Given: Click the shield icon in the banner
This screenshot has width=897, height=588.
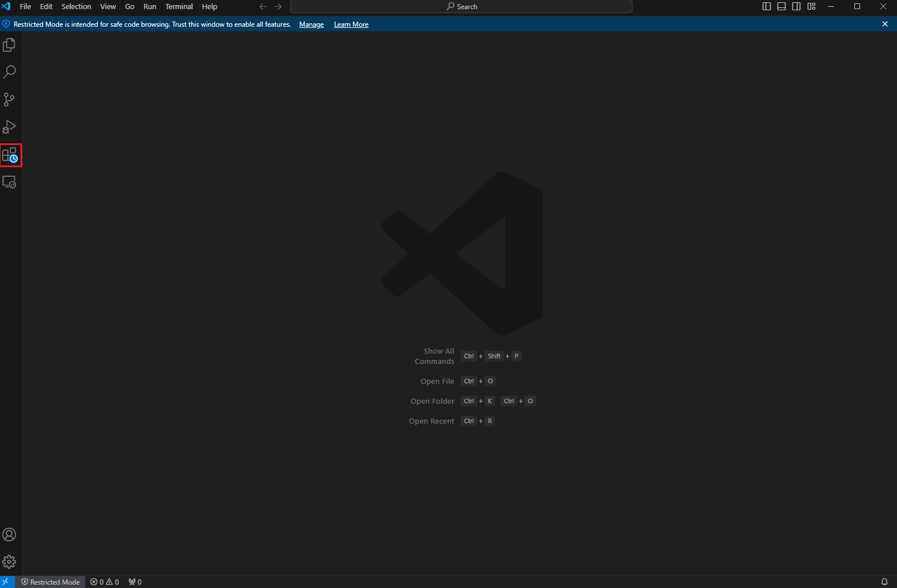Looking at the screenshot, I should [6, 24].
